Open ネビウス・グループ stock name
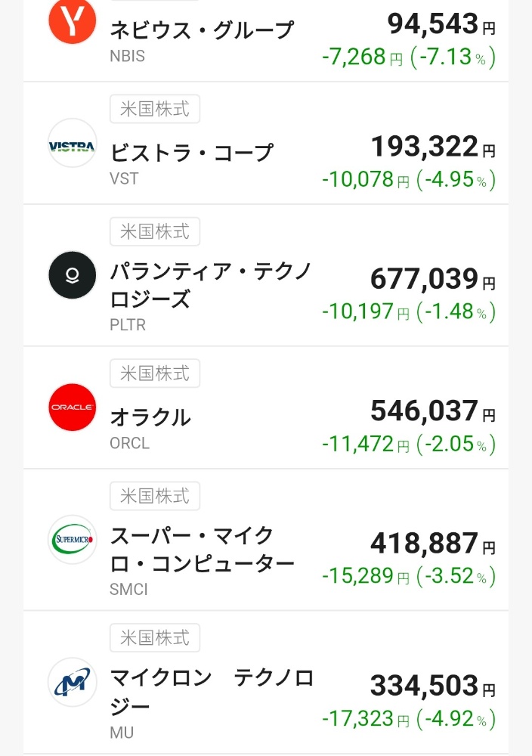Image resolution: width=532 pixels, height=756 pixels. pyautogui.click(x=202, y=30)
